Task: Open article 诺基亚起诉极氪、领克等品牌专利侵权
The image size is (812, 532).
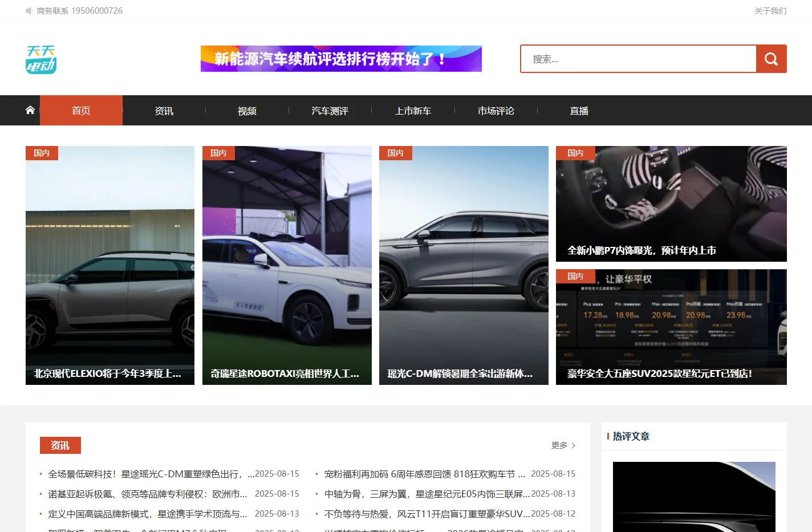Action: [x=148, y=494]
